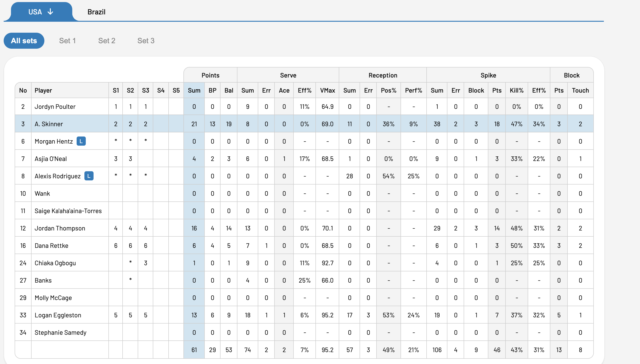Click the team total points value 61
The height and width of the screenshot is (364, 640).
[x=194, y=350]
